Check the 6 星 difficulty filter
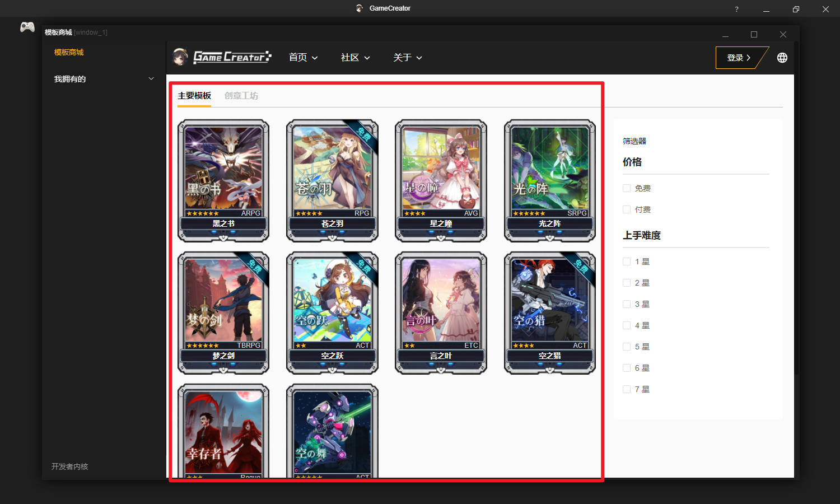 coord(627,368)
